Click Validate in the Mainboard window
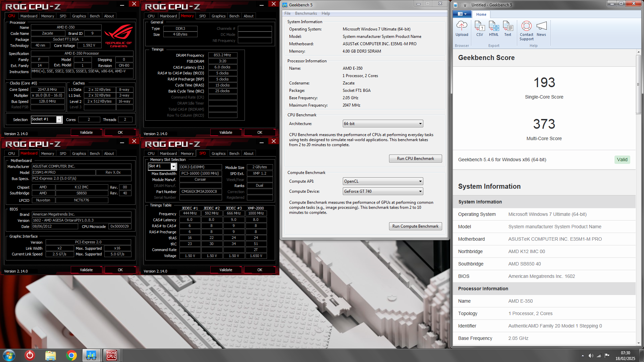The height and width of the screenshot is (362, 644). click(x=86, y=270)
